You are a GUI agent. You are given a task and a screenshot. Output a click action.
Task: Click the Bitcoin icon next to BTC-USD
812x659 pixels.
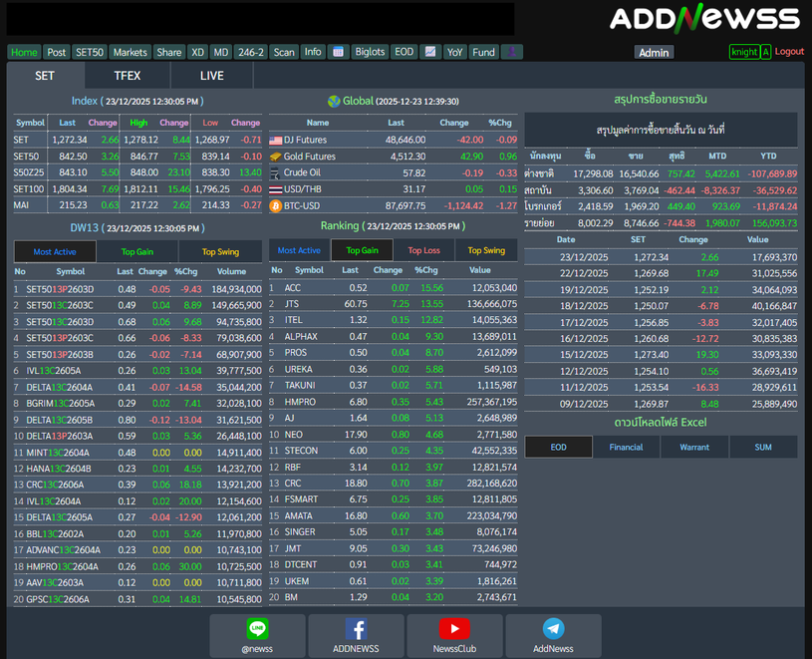pos(276,206)
